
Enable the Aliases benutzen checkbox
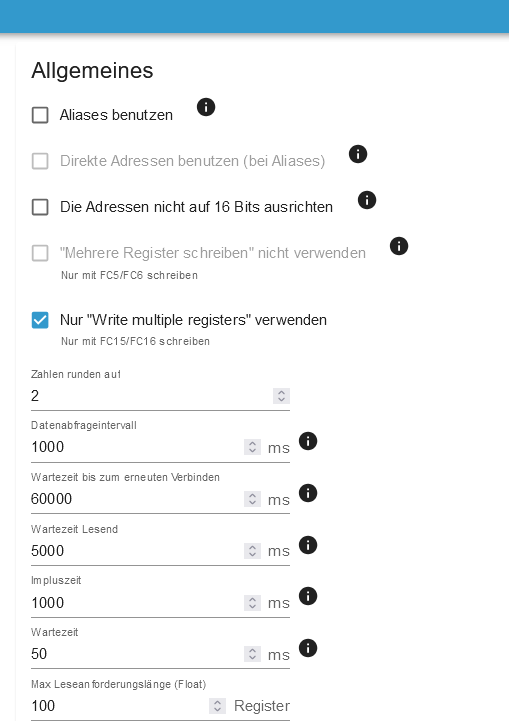tap(40, 115)
